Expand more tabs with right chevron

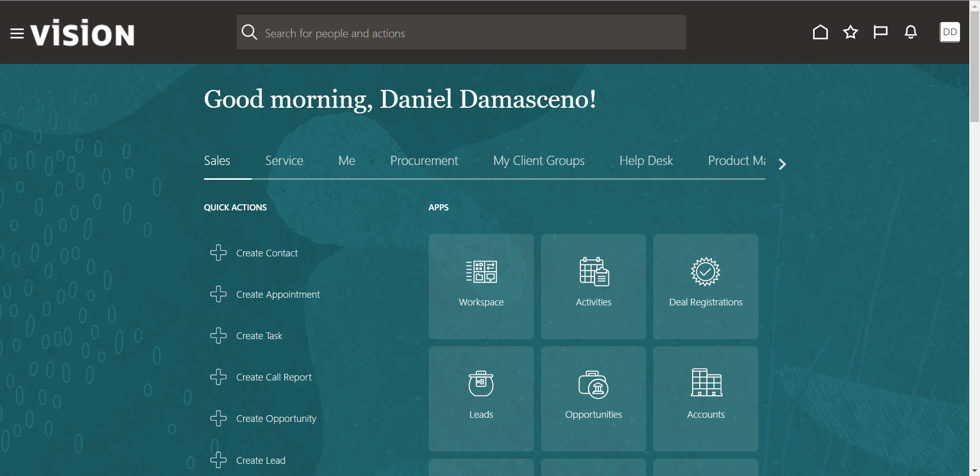[x=782, y=164]
